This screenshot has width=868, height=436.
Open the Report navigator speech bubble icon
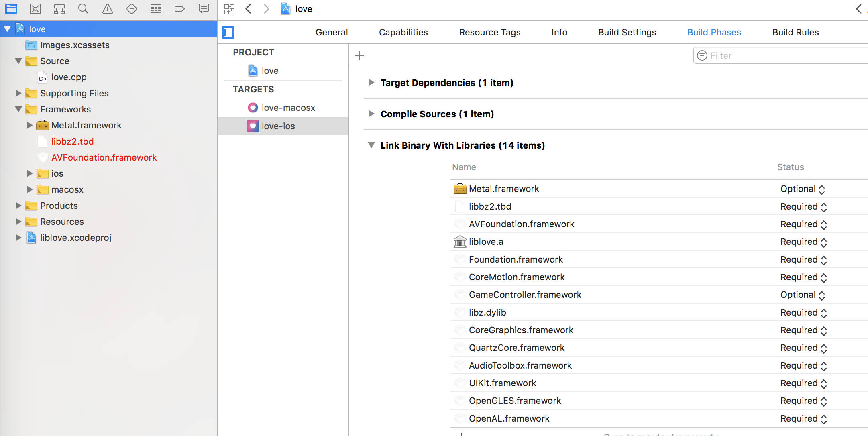204,8
